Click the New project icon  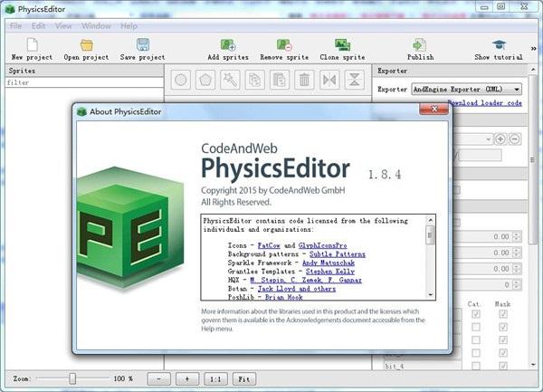pos(33,45)
